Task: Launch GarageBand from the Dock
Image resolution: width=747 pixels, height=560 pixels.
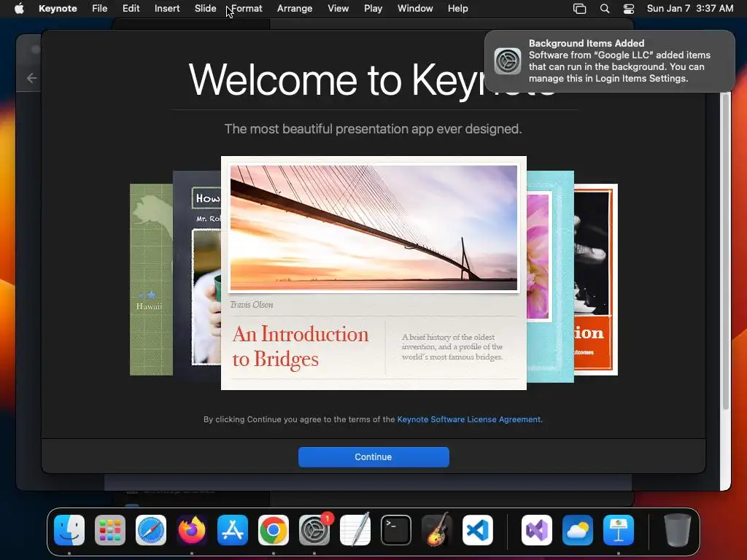Action: click(437, 530)
